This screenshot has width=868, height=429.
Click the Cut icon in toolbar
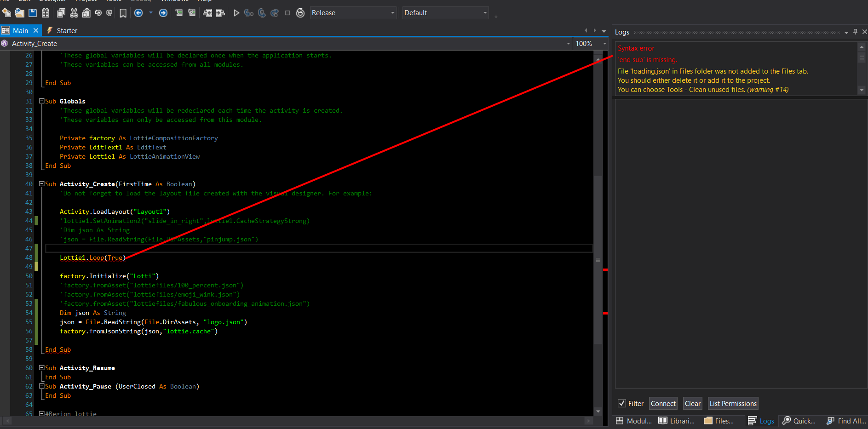[x=74, y=13]
